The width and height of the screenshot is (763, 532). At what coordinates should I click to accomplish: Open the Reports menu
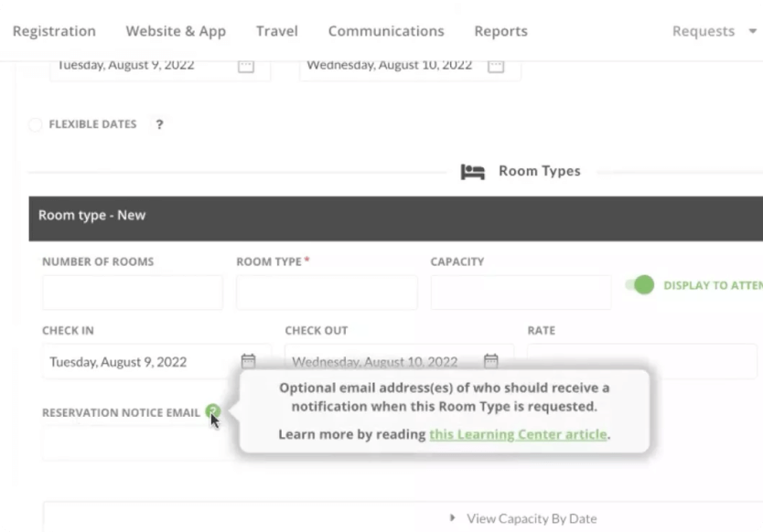point(500,31)
